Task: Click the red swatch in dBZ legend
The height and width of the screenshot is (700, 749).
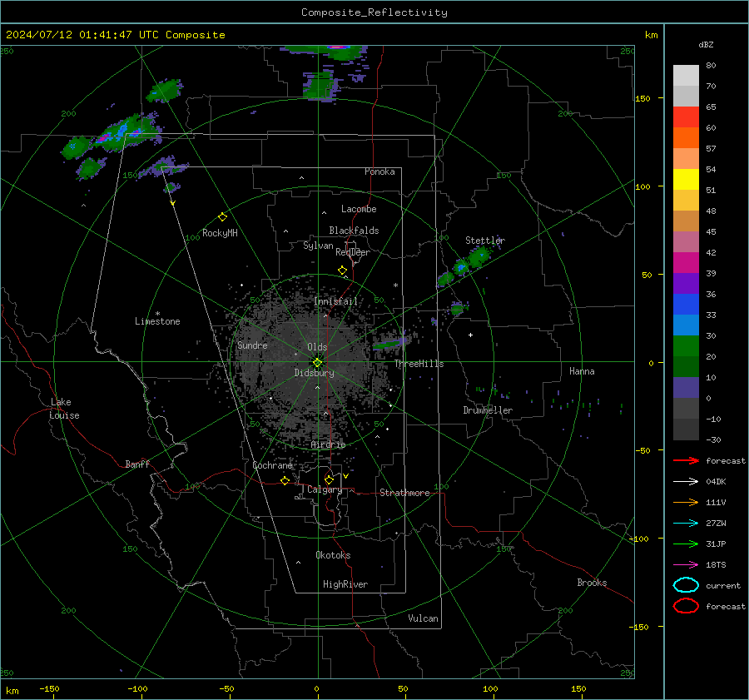Action: tap(686, 117)
